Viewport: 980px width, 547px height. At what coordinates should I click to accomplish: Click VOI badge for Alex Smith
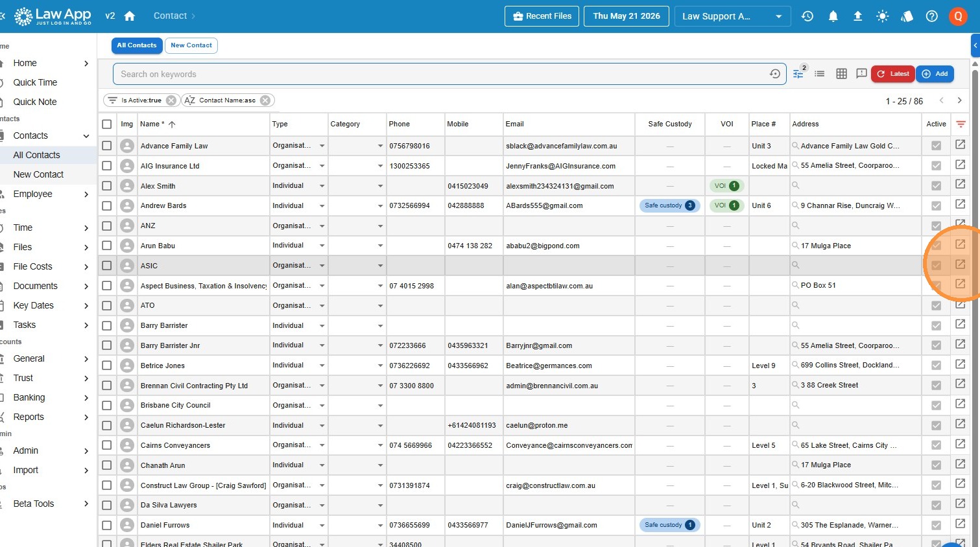[x=726, y=186]
